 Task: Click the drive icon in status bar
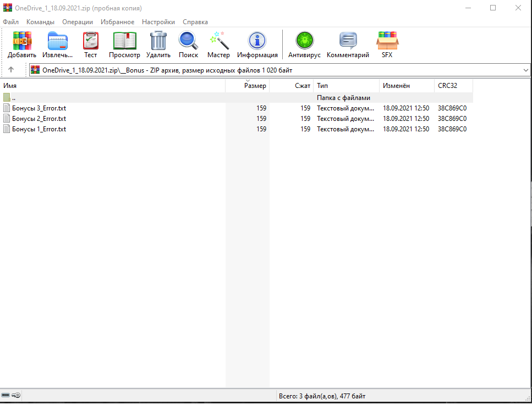(6, 395)
